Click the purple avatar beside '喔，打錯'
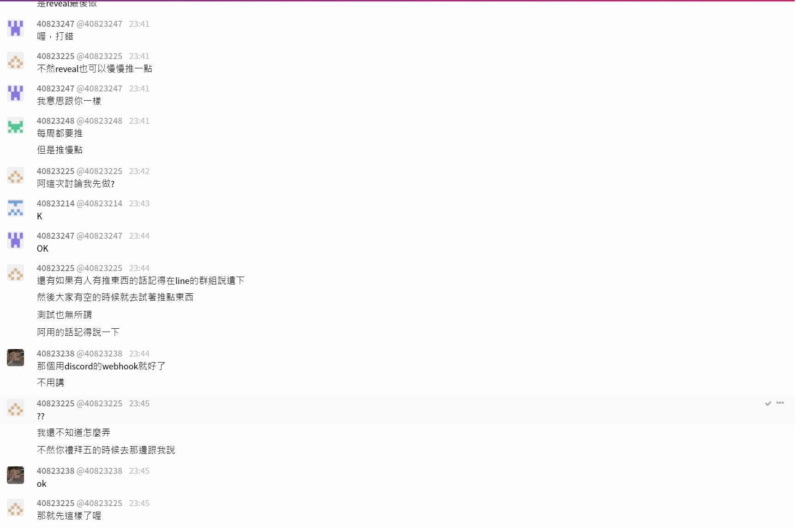The image size is (796, 532). tap(15, 29)
